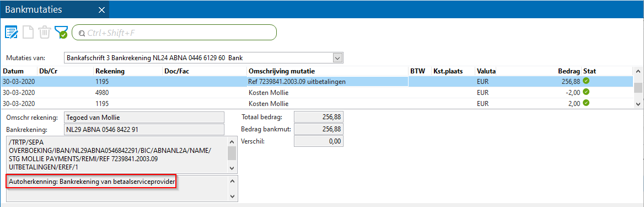Click the new document icon

[x=28, y=33]
